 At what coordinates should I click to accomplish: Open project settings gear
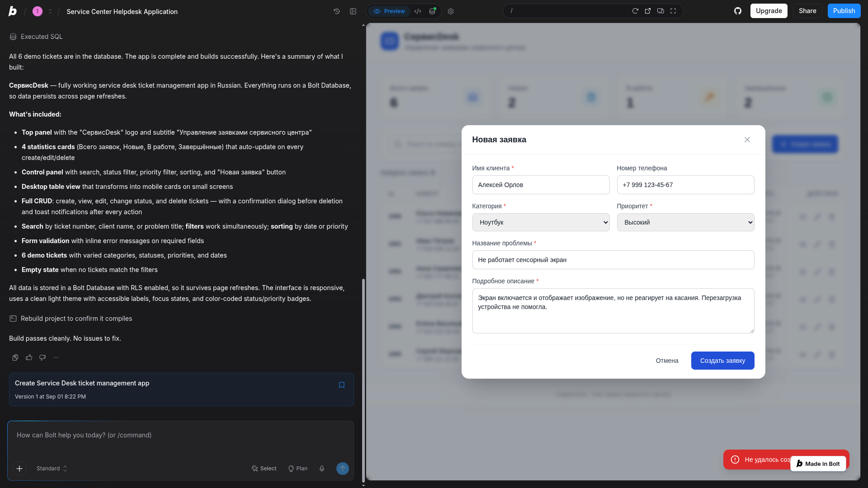click(451, 11)
